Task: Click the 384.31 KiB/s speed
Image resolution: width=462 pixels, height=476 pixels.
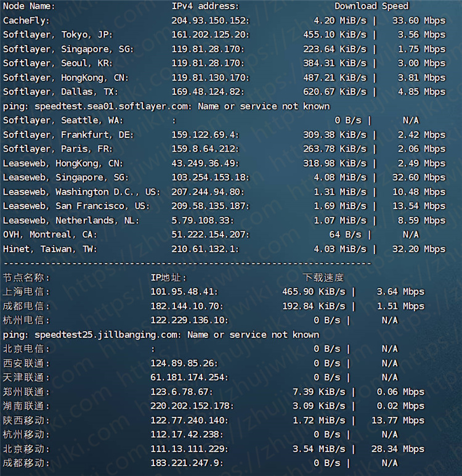Action: (335, 64)
